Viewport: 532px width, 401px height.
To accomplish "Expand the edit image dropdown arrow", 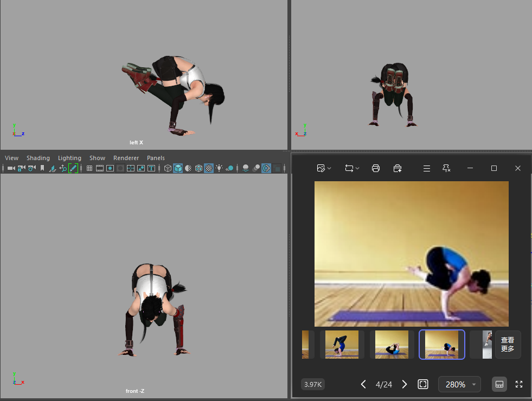I will 329,168.
